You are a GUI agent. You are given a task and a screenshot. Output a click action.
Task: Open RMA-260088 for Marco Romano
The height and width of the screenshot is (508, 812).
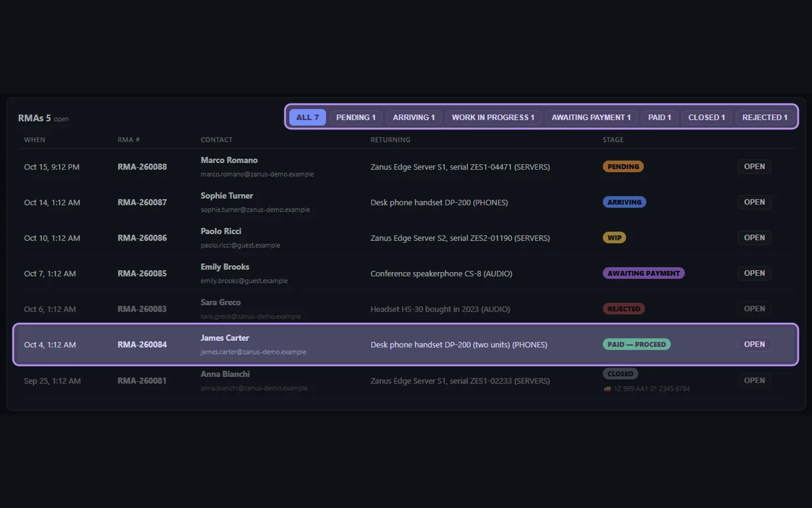click(754, 167)
